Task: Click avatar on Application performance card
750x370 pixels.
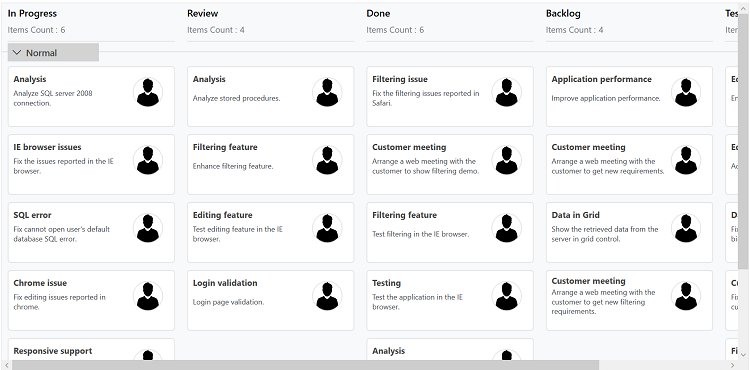Action: [686, 92]
